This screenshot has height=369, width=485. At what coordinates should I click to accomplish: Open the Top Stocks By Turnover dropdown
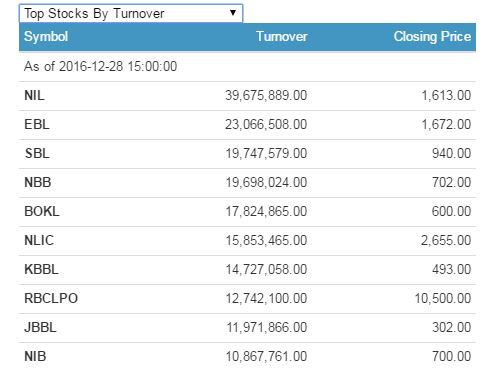131,13
